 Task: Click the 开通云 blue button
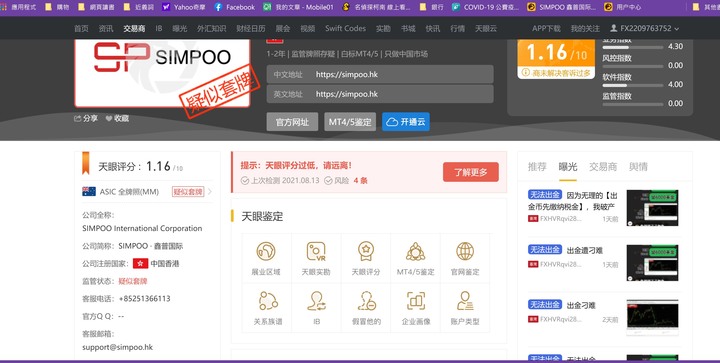pos(406,122)
